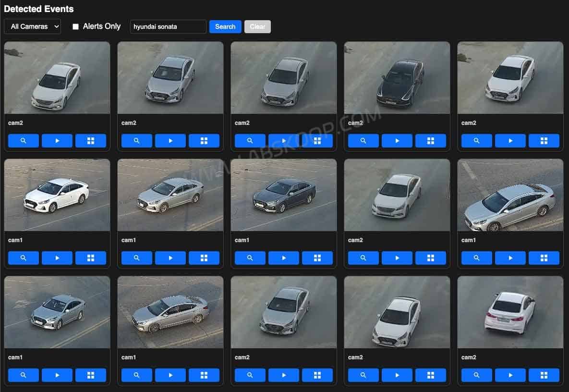569x392 pixels.
Task: Click magnifier on first card of bottom row
Action: coord(23,375)
